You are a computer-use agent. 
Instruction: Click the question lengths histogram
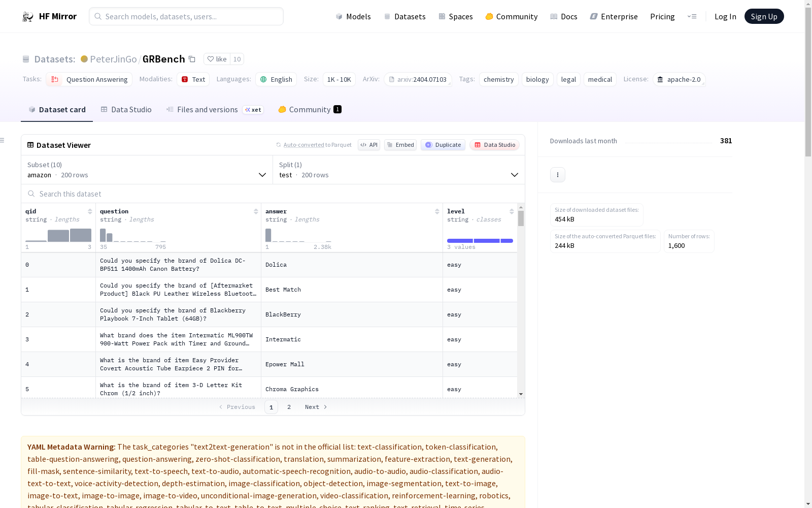point(133,235)
